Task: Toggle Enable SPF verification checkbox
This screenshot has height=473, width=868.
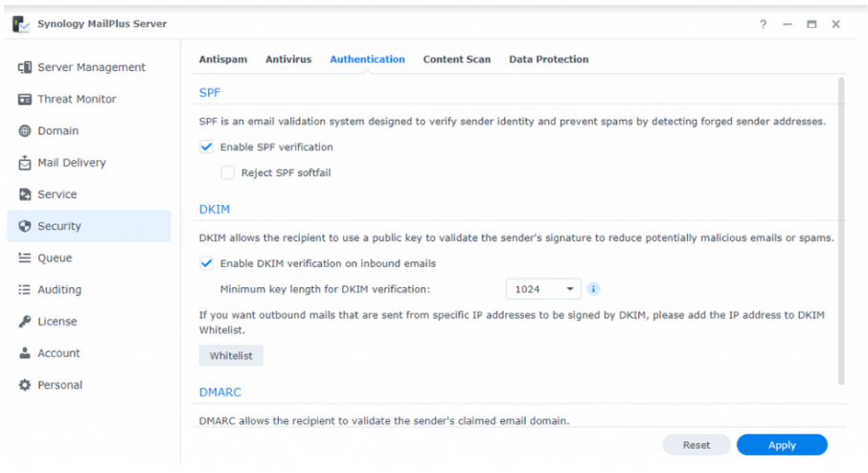Action: point(207,147)
